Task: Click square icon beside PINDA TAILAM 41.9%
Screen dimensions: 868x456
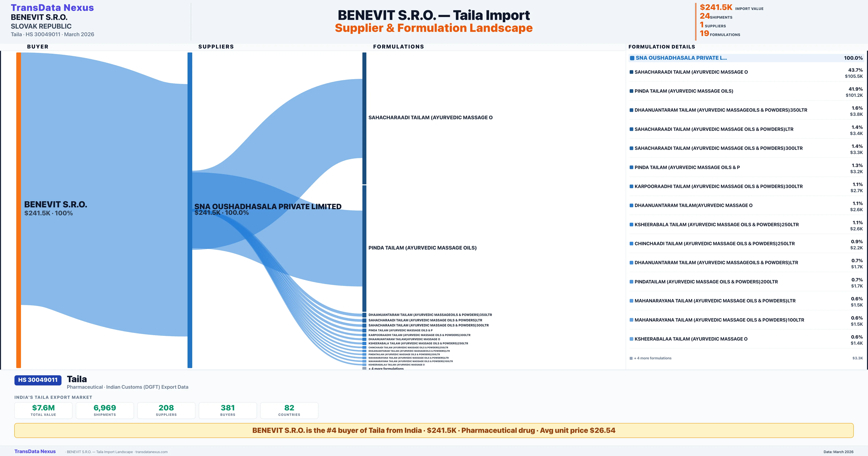Action: (x=631, y=91)
